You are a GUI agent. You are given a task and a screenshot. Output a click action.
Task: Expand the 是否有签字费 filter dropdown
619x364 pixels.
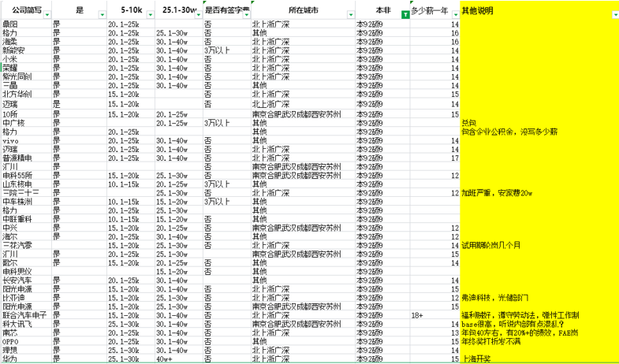[x=246, y=16]
